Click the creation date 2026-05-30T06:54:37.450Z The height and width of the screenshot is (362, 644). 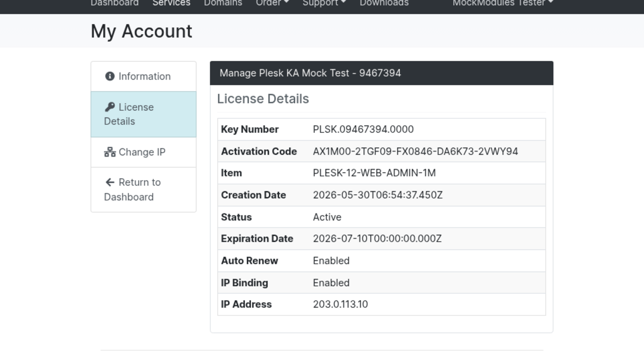click(x=378, y=195)
